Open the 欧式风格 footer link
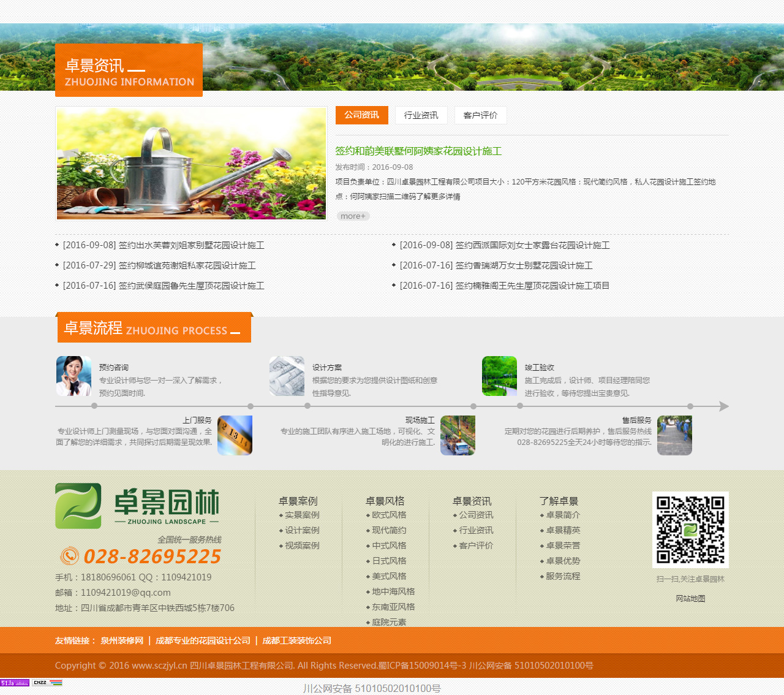The height and width of the screenshot is (695, 784). click(389, 515)
